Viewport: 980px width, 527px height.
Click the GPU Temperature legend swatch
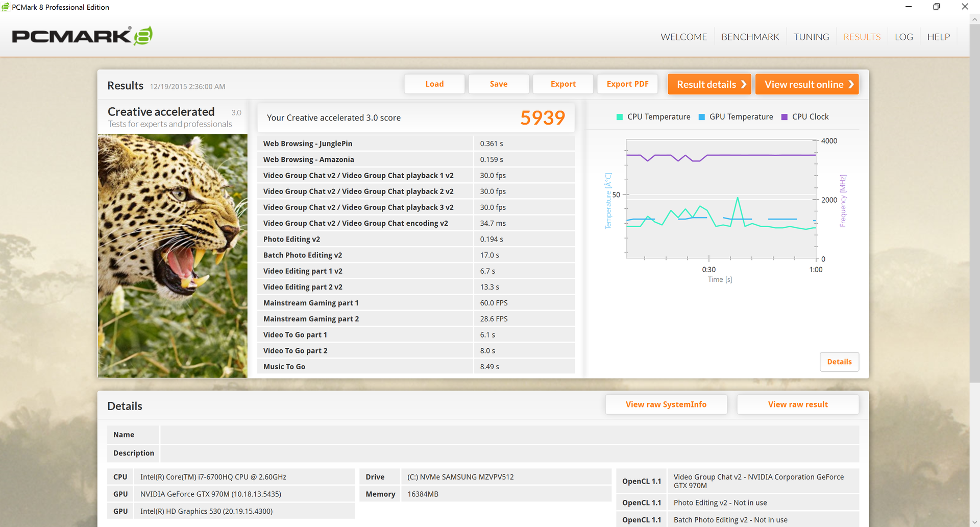702,117
